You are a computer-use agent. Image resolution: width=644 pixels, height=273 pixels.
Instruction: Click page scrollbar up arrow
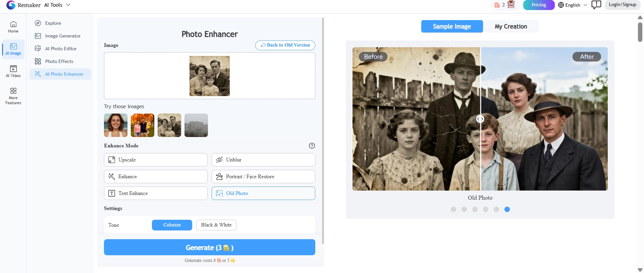pos(640,17)
